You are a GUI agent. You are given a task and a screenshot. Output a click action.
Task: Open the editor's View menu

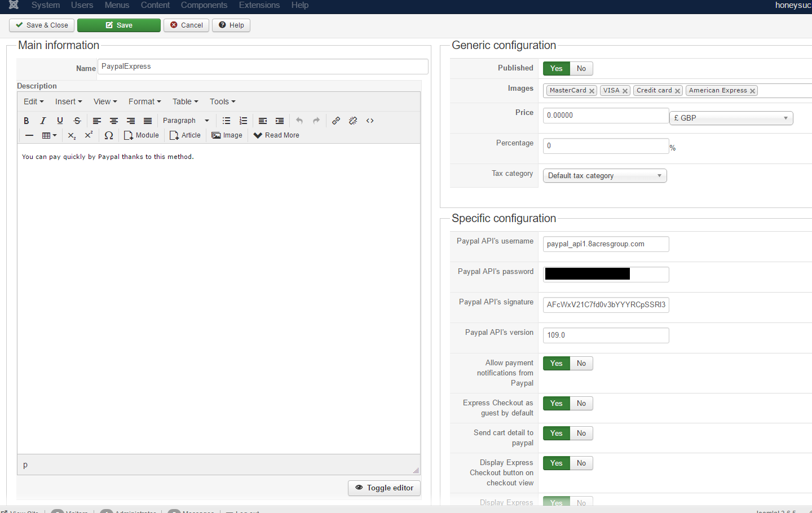(x=105, y=101)
